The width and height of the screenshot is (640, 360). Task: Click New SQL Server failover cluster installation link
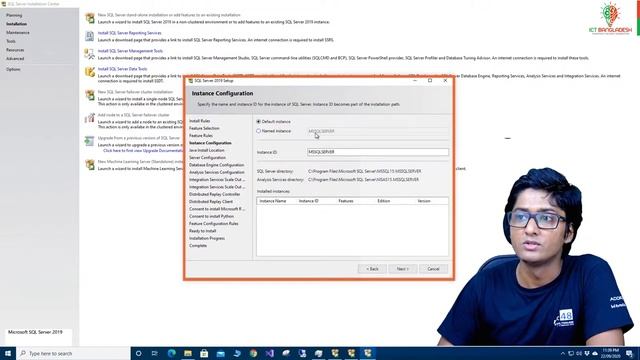(135, 92)
